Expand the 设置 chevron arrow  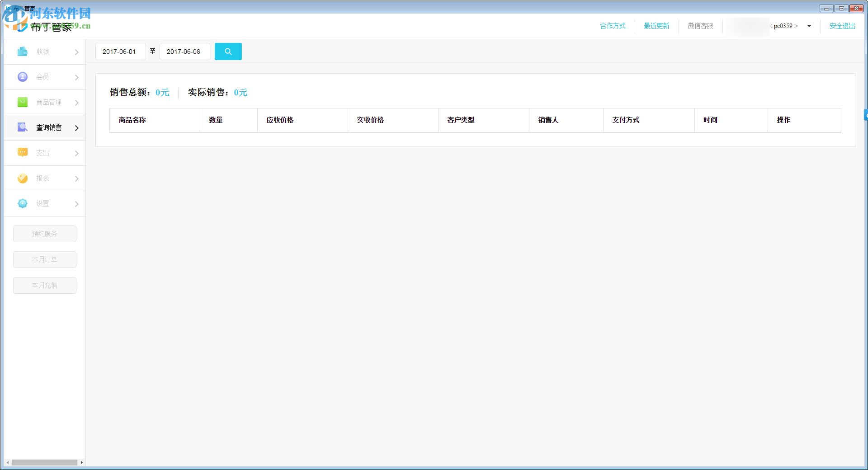76,204
